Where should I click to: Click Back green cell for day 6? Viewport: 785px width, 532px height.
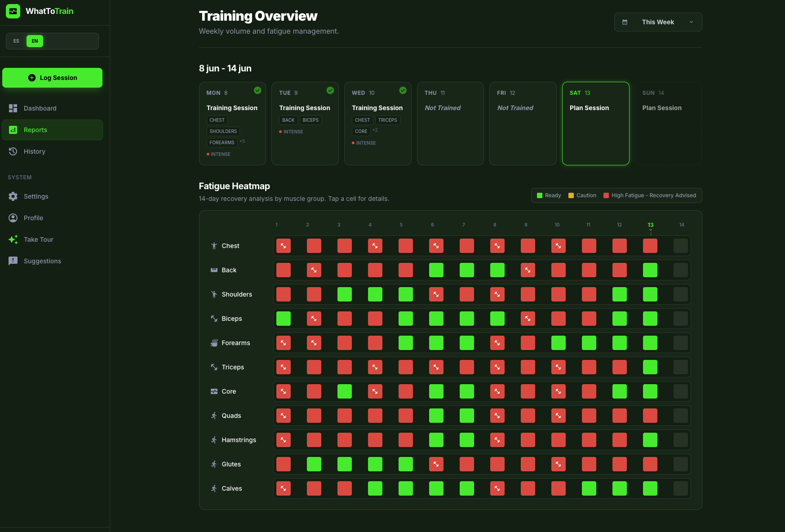click(x=436, y=270)
